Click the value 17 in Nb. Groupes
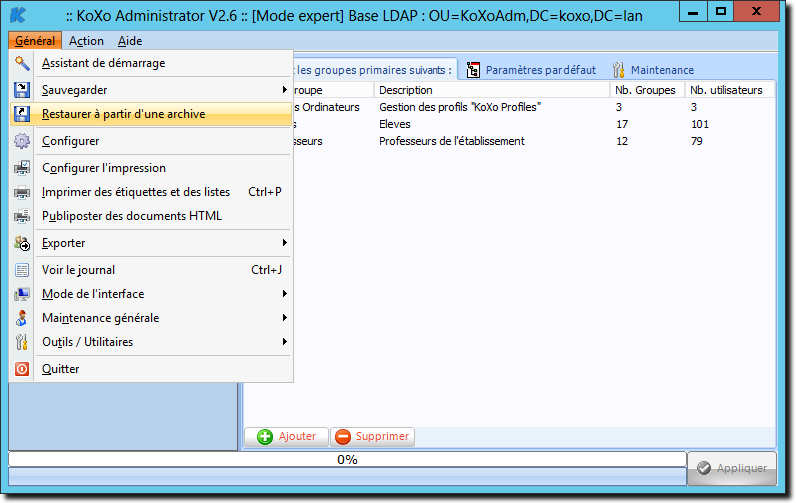The height and width of the screenshot is (503, 796). click(x=622, y=124)
